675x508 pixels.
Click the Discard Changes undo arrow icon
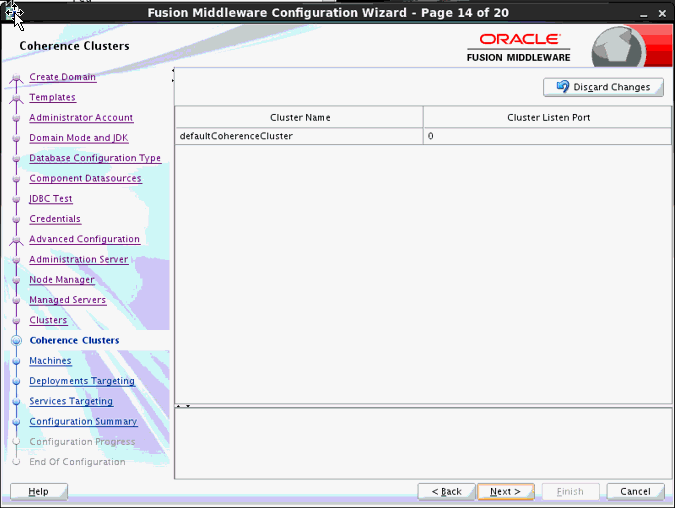pos(563,87)
